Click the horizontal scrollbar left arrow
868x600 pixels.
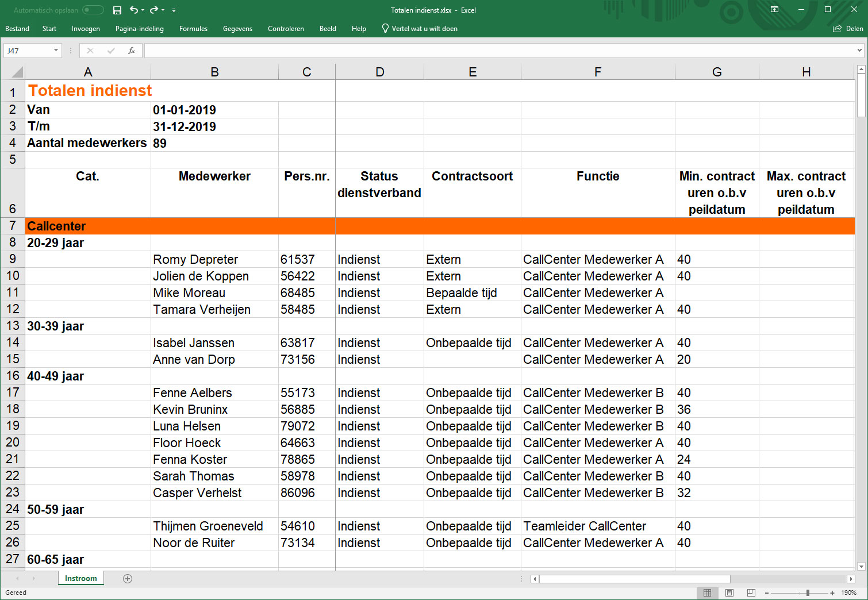[x=535, y=579]
